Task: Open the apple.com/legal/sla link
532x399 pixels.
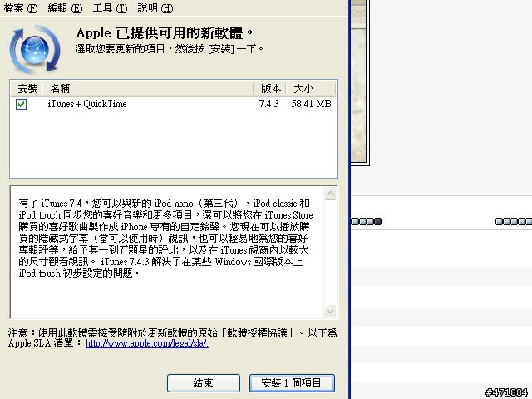Action: point(146,343)
